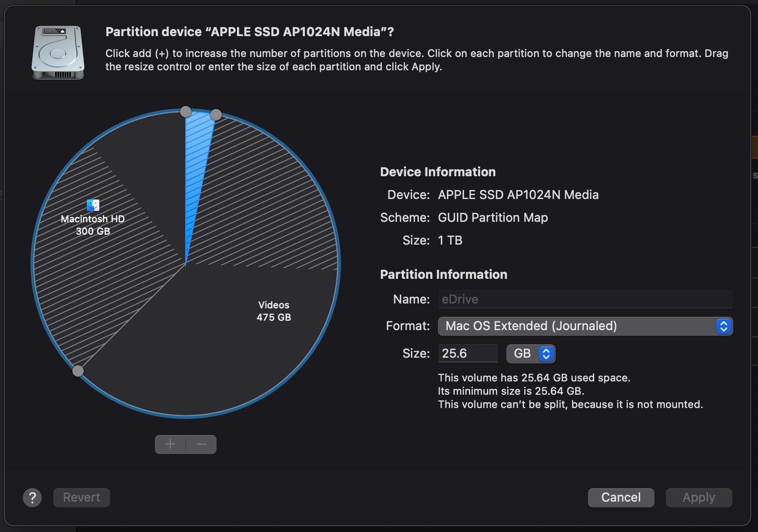The width and height of the screenshot is (758, 532).
Task: Click the volume can't be split warning text
Action: point(570,404)
